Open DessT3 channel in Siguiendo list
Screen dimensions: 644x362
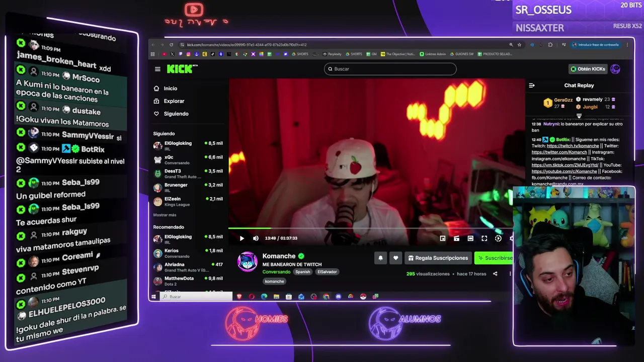tap(188, 173)
